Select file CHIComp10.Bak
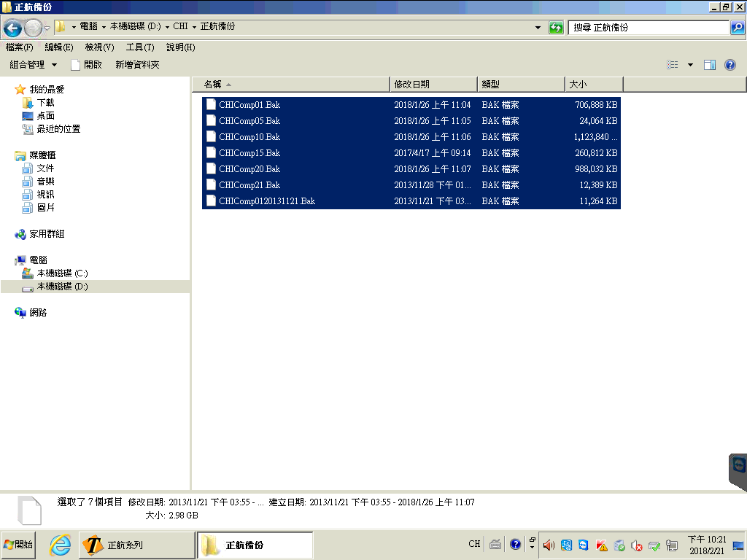Screen dimensions: 747x560 [x=411, y=137]
